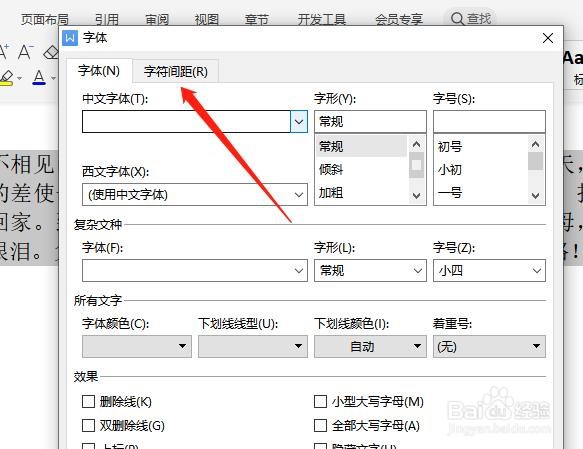Expand the 中文字体 dropdown arrow

pos(299,121)
